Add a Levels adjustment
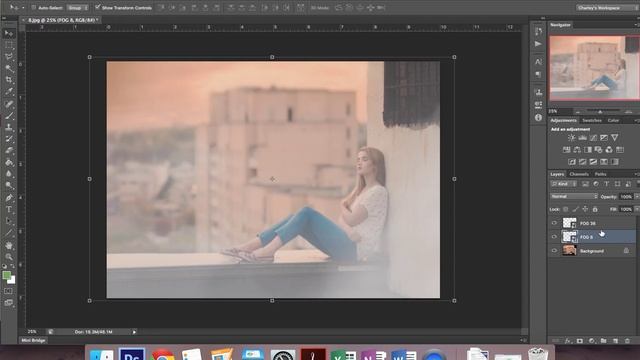640x360 pixels. pos(582,138)
